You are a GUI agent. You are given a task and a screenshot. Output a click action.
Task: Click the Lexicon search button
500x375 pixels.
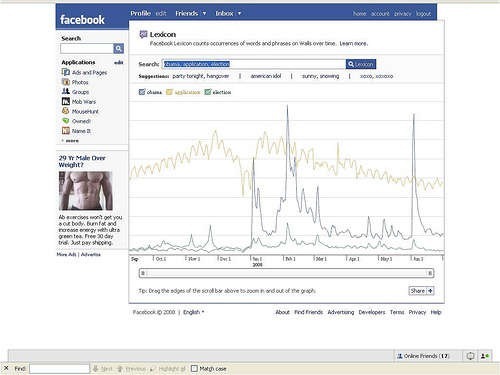pyautogui.click(x=361, y=64)
